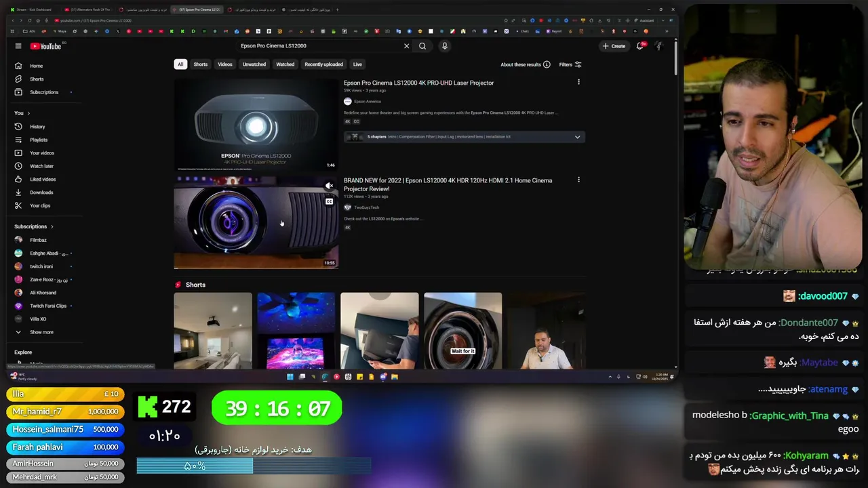Open File Explorer from the taskbar
The height and width of the screenshot is (488, 868).
coord(394,377)
